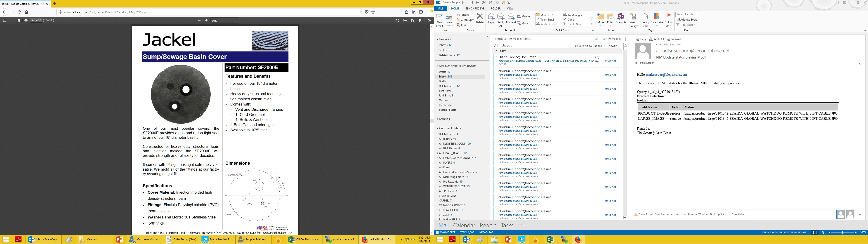Go to Firefox home page
The width and height of the screenshot is (868, 244).
point(26,12)
